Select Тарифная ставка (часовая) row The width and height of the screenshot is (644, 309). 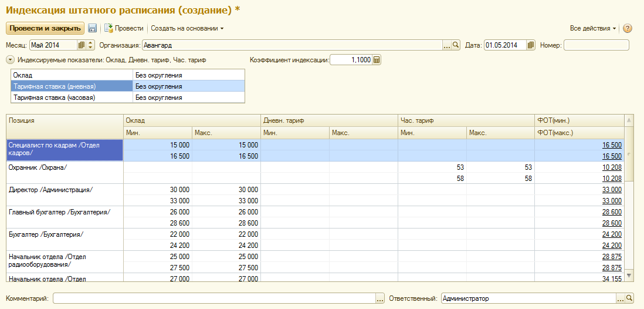[127, 98]
